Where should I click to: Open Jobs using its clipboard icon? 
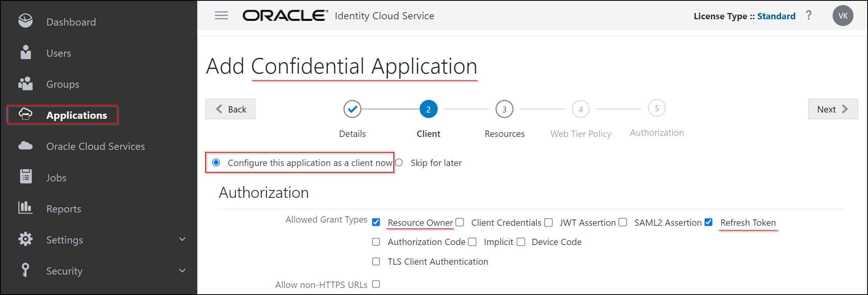[26, 177]
